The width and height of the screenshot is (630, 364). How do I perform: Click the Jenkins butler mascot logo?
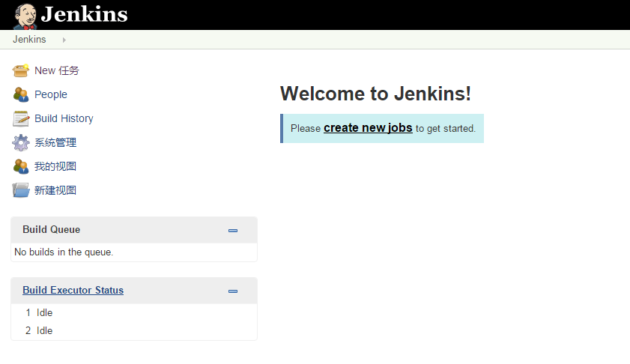pyautogui.click(x=25, y=16)
